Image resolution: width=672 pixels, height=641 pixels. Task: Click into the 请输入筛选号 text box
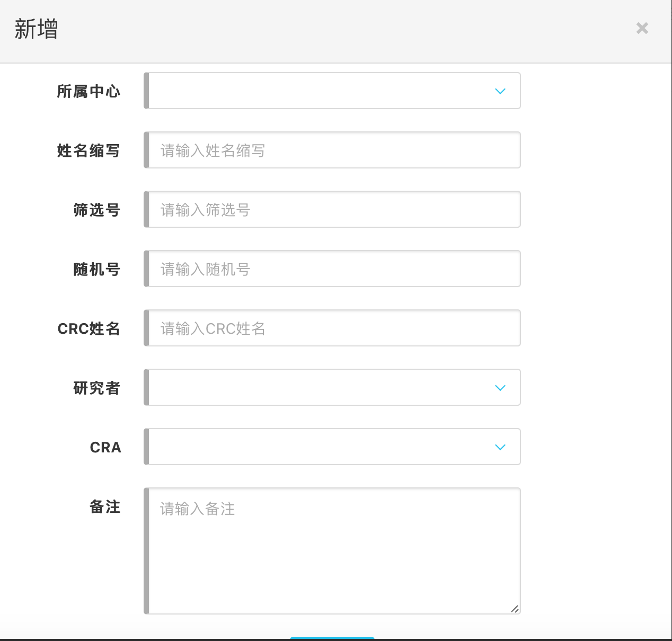[334, 210]
